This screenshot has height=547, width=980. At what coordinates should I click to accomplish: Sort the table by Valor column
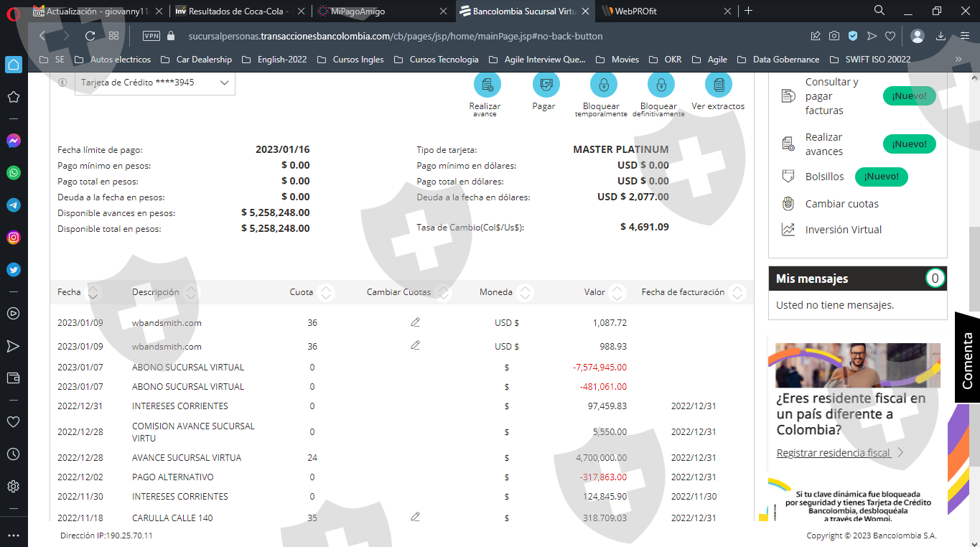[616, 292]
